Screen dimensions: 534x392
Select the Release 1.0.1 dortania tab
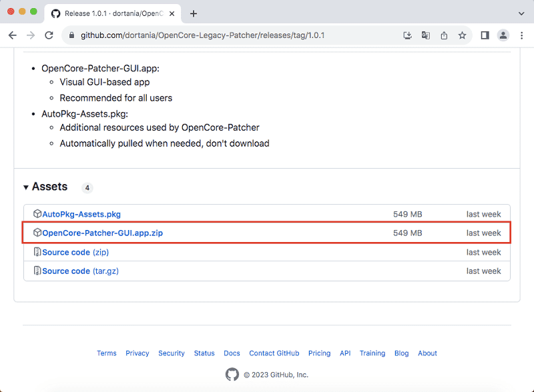(x=113, y=13)
